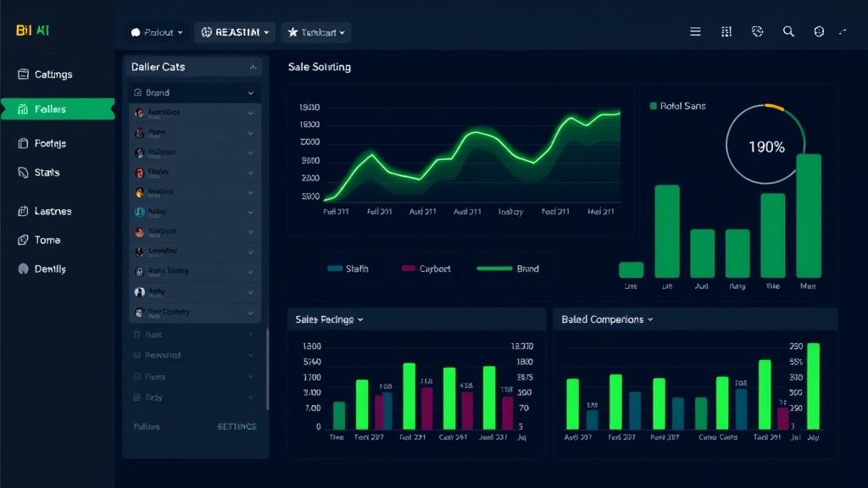
Task: Click the gear icon on the REASTIAI button
Action: pyautogui.click(x=207, y=32)
